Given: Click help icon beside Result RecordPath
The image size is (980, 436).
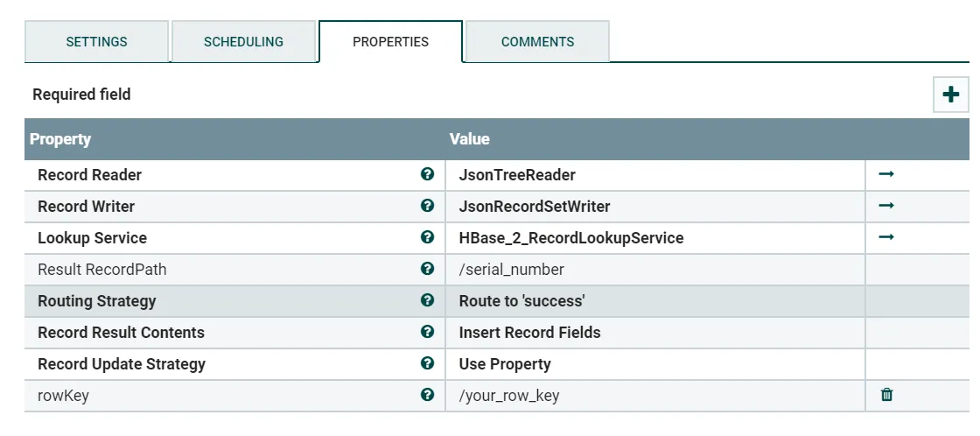Looking at the screenshot, I should [x=427, y=269].
